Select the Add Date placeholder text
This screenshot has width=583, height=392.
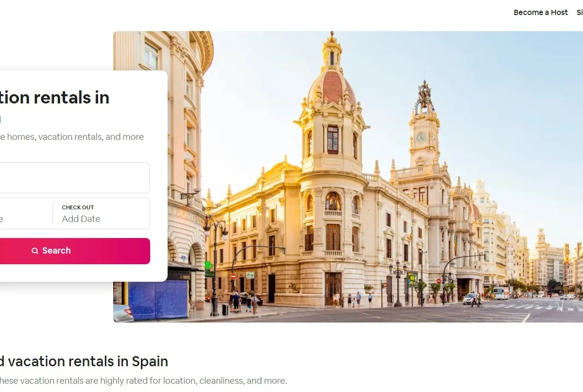(x=81, y=219)
